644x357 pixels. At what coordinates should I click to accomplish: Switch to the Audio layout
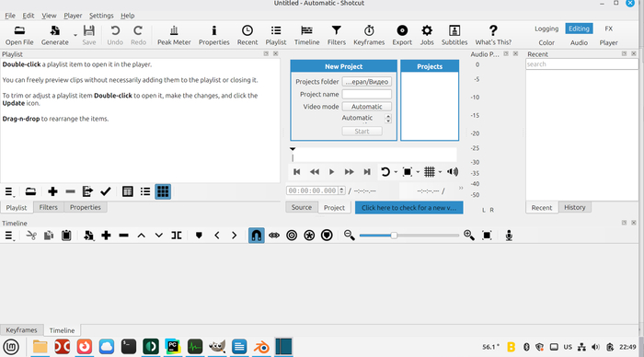(579, 42)
